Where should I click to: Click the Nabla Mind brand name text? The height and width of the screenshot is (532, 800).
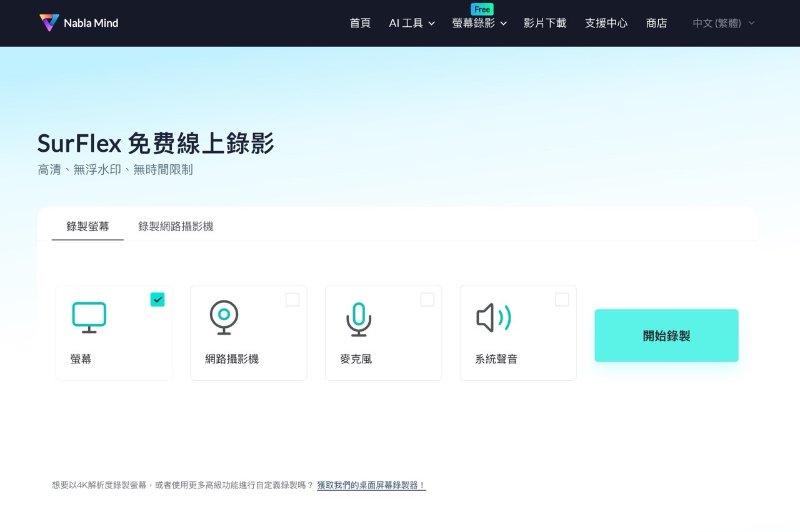(91, 23)
